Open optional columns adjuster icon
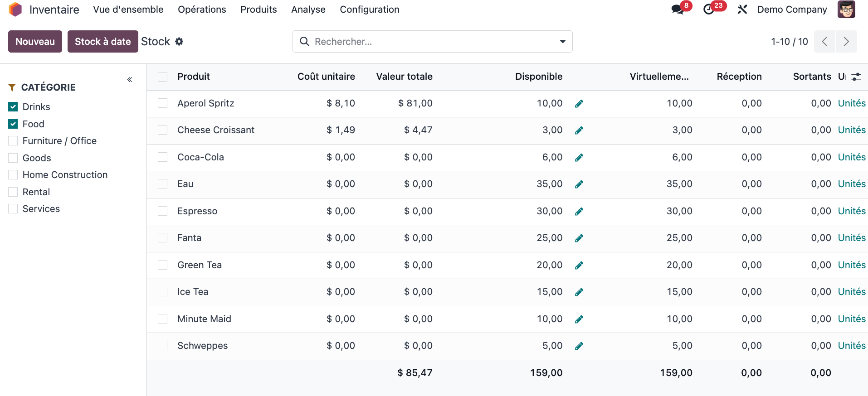868x396 pixels. click(856, 77)
